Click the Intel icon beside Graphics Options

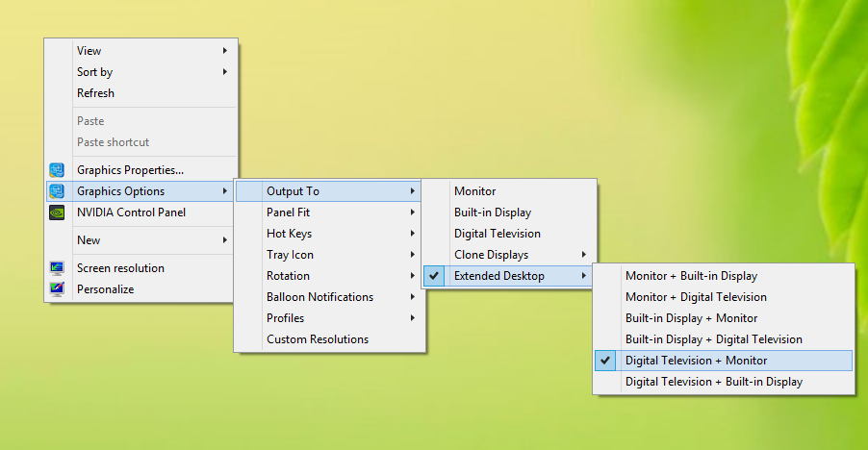pyautogui.click(x=57, y=191)
